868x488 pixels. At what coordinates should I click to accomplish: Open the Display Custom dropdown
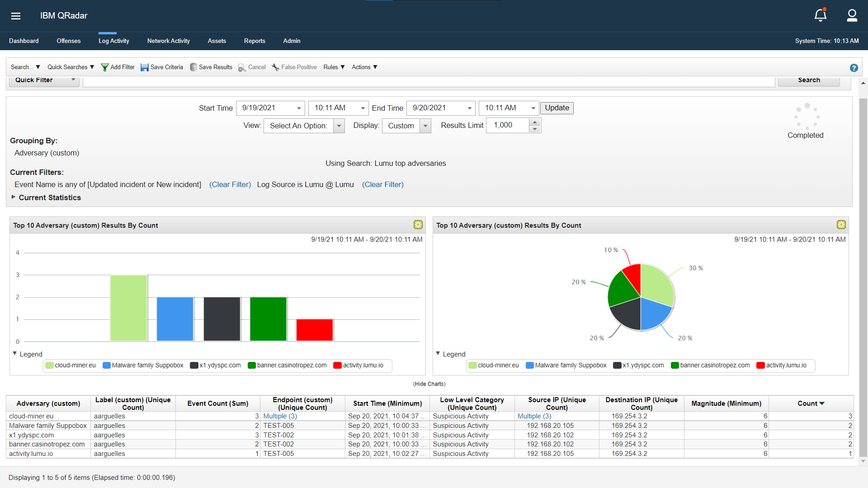pyautogui.click(x=425, y=126)
